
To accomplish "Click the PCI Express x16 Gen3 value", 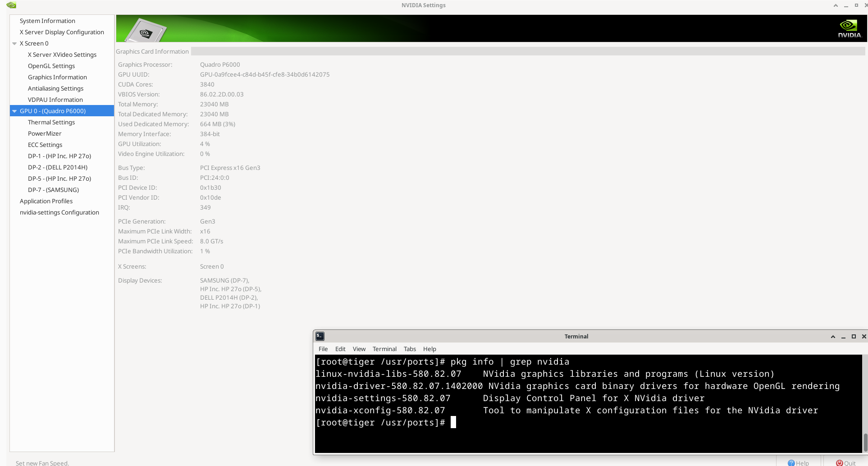I will coord(230,168).
